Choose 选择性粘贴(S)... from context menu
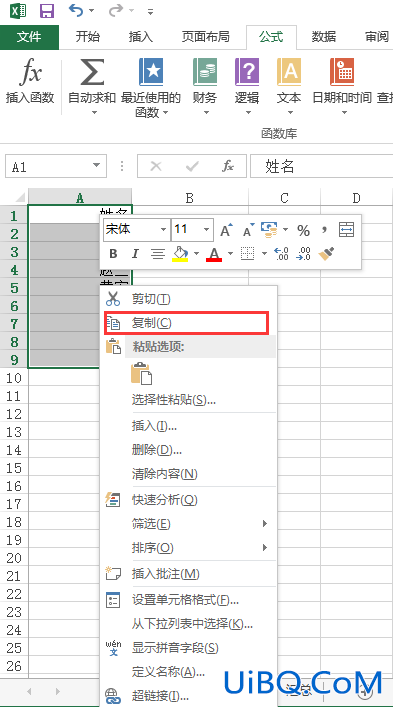The width and height of the screenshot is (393, 707). point(188,399)
